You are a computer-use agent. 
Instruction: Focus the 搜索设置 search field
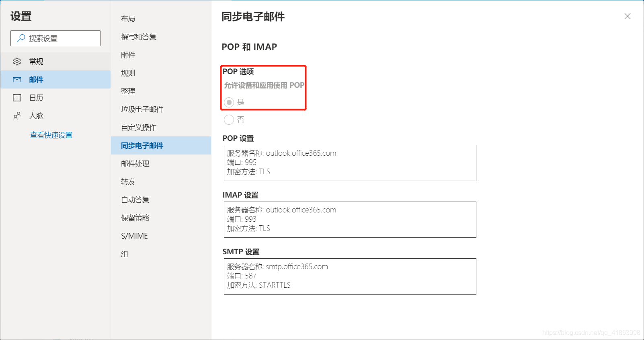coord(55,38)
